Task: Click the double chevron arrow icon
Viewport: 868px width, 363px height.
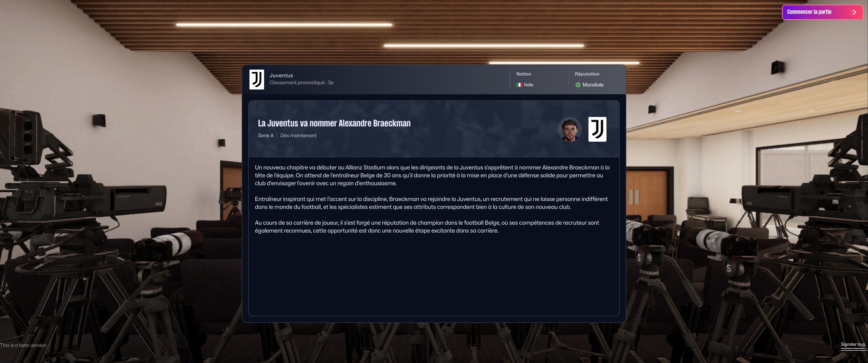Action: pyautogui.click(x=853, y=12)
